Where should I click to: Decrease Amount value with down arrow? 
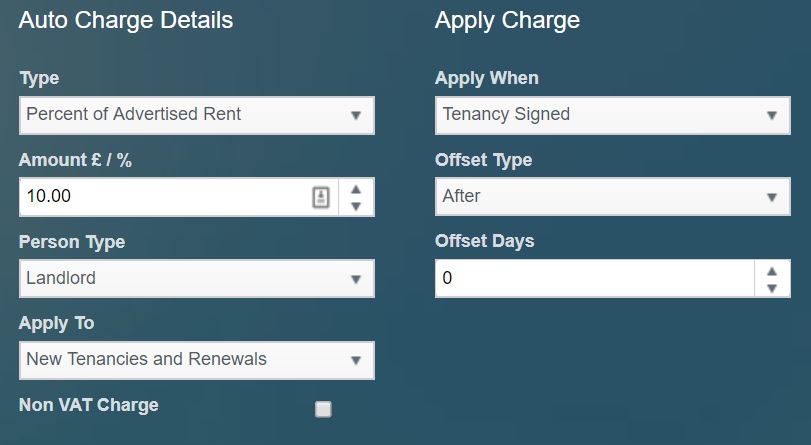point(356,206)
